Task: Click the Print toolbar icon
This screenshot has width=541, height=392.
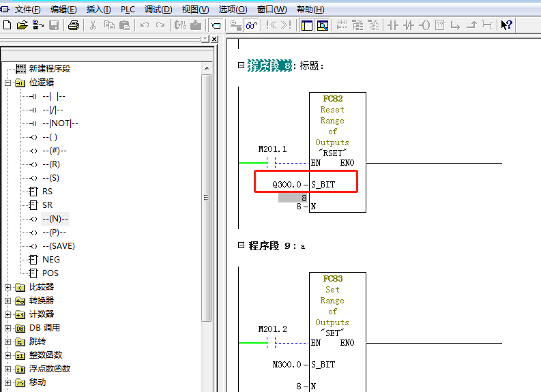Action: pos(74,25)
